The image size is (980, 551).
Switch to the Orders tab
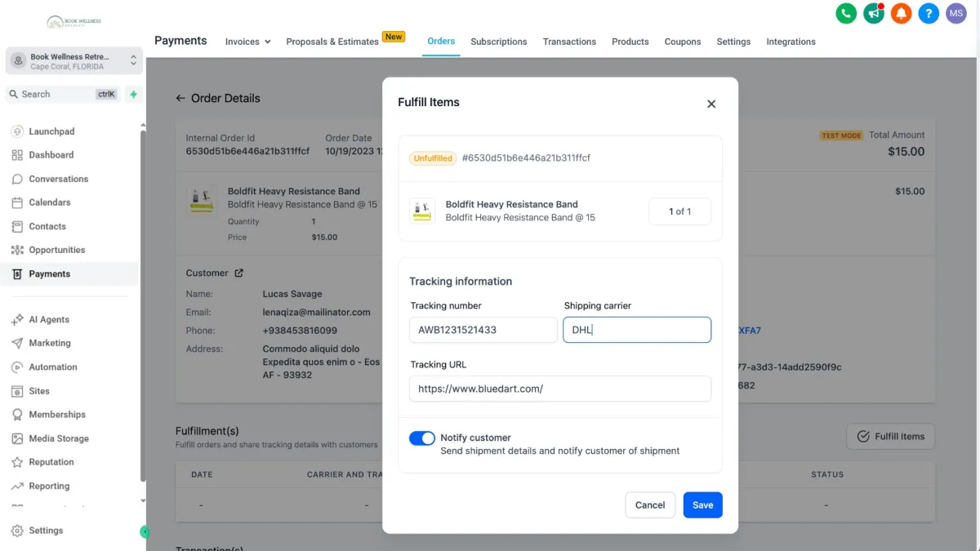click(x=441, y=41)
